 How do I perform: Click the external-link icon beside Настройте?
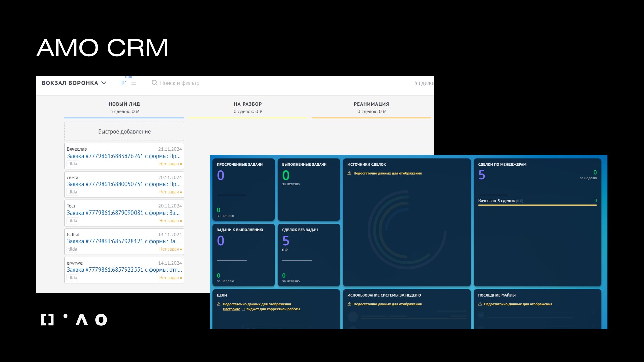point(243,309)
